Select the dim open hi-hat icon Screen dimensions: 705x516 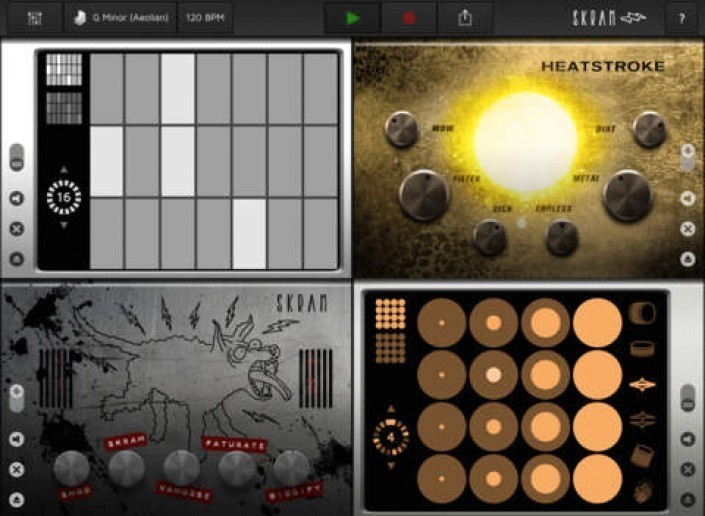click(642, 420)
